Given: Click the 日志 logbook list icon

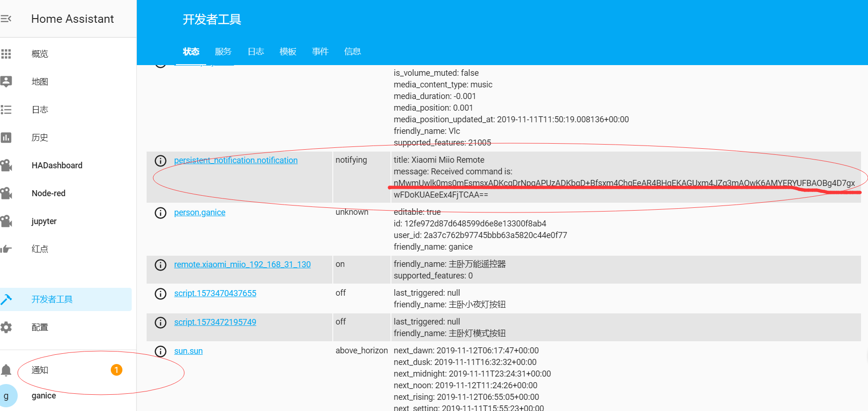Looking at the screenshot, I should [x=6, y=110].
